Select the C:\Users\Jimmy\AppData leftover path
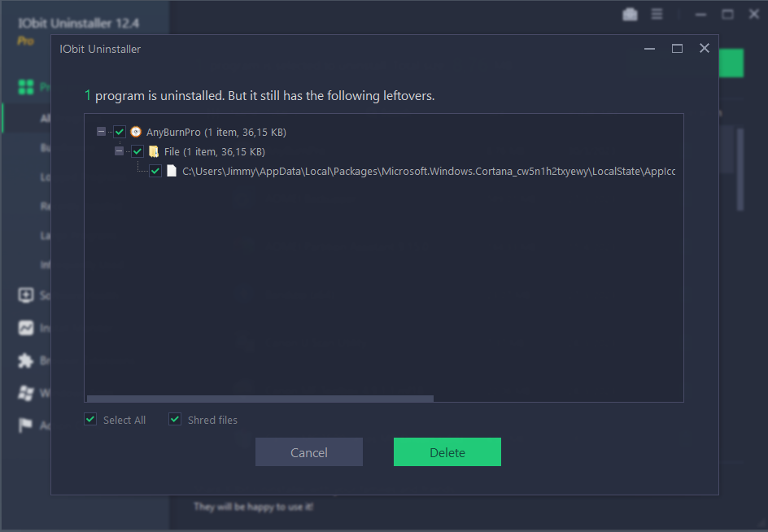 click(429, 172)
